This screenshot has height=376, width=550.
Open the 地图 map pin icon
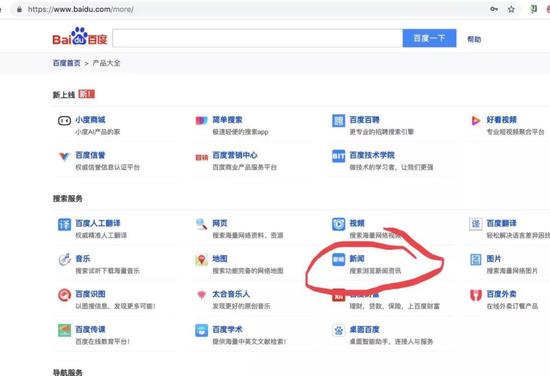pyautogui.click(x=201, y=260)
